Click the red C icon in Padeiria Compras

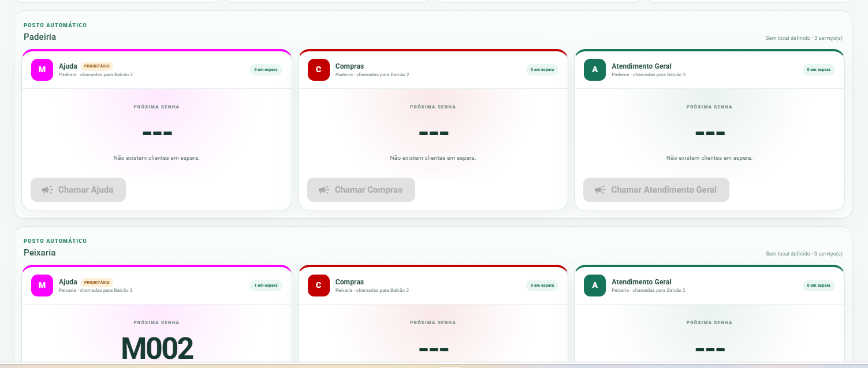[319, 70]
